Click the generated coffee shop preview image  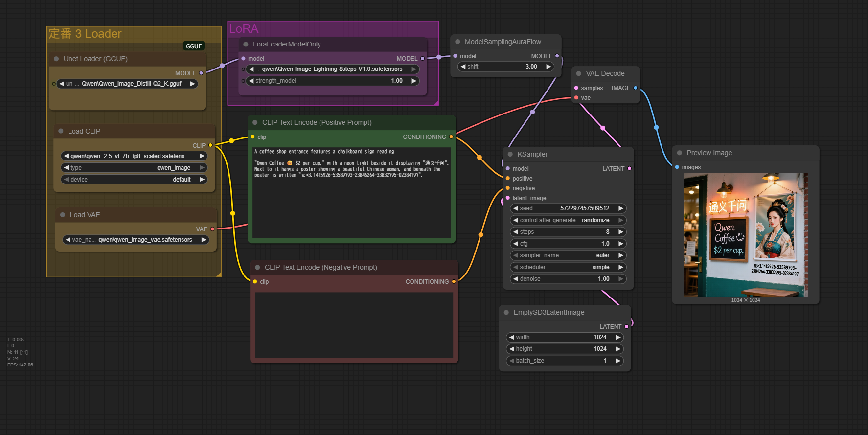(x=745, y=235)
